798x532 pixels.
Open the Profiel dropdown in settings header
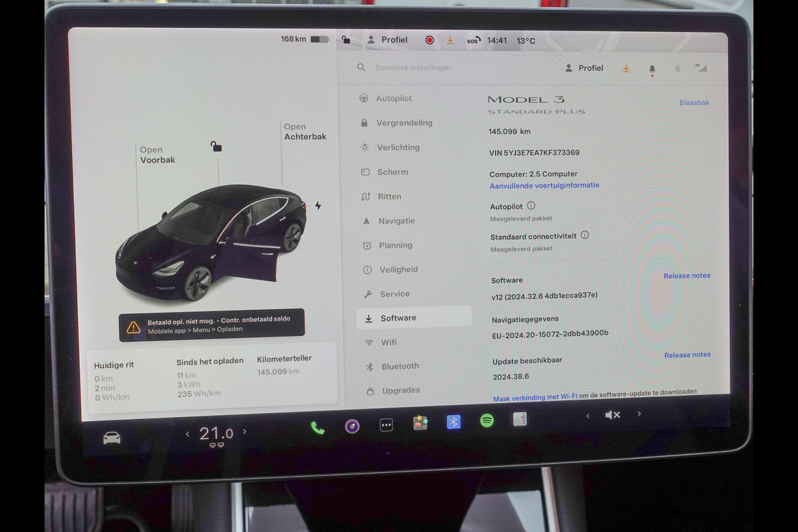[x=584, y=68]
